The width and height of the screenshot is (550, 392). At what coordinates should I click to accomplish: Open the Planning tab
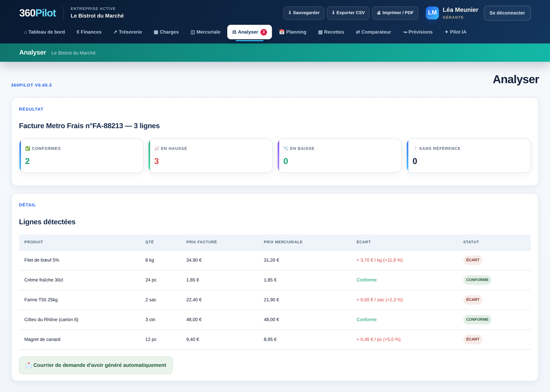click(x=293, y=32)
